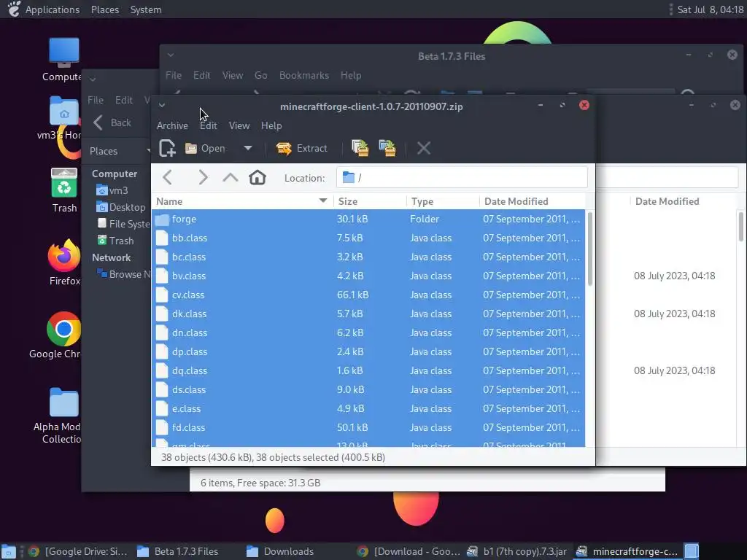Open Go menu in Beta 1.7.3 Files
The width and height of the screenshot is (747, 560).
click(x=260, y=75)
